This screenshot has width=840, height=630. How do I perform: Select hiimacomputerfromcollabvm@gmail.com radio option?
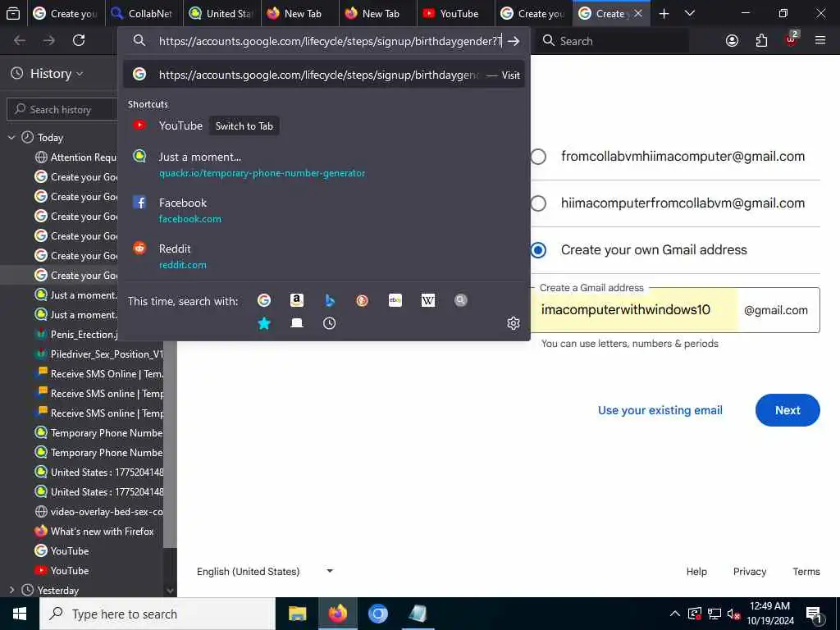[x=538, y=203]
